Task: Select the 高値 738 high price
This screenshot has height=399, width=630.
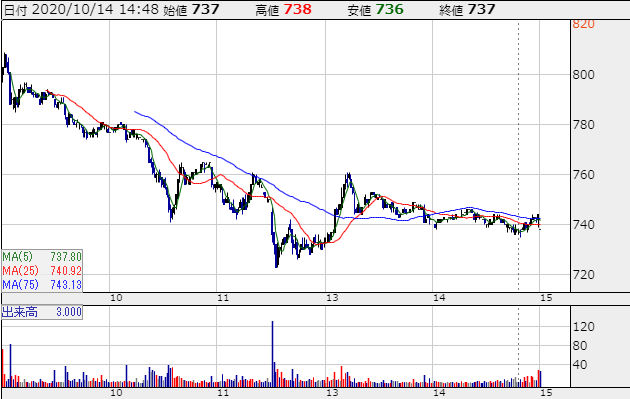Action: (x=283, y=9)
